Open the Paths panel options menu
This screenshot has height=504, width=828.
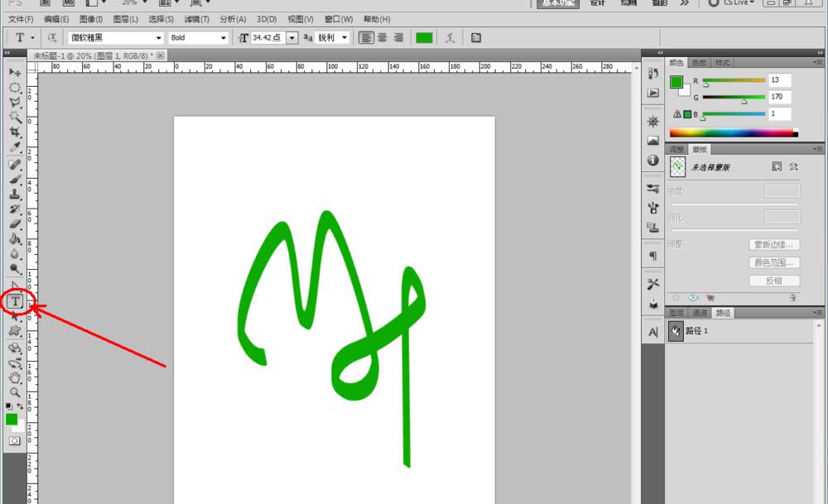pos(817,313)
